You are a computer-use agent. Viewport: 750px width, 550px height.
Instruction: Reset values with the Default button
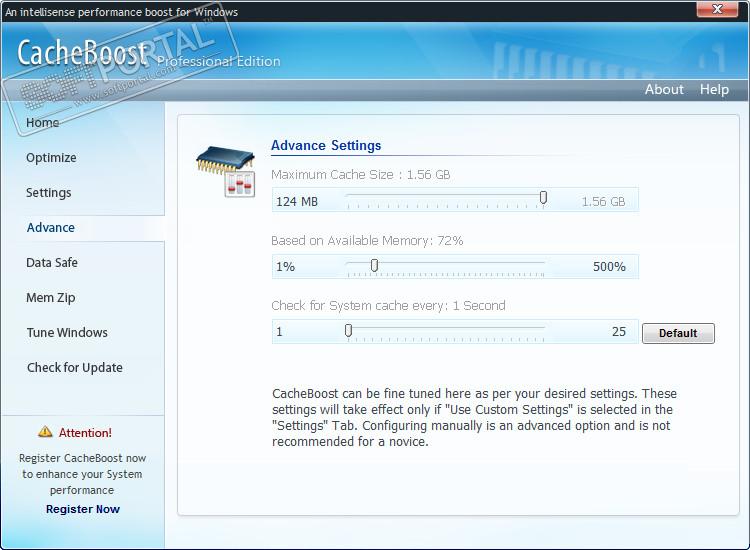(678, 333)
